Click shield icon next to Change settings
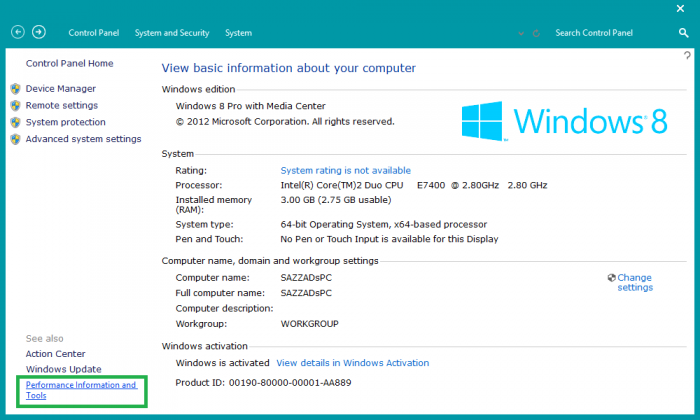 coord(611,277)
